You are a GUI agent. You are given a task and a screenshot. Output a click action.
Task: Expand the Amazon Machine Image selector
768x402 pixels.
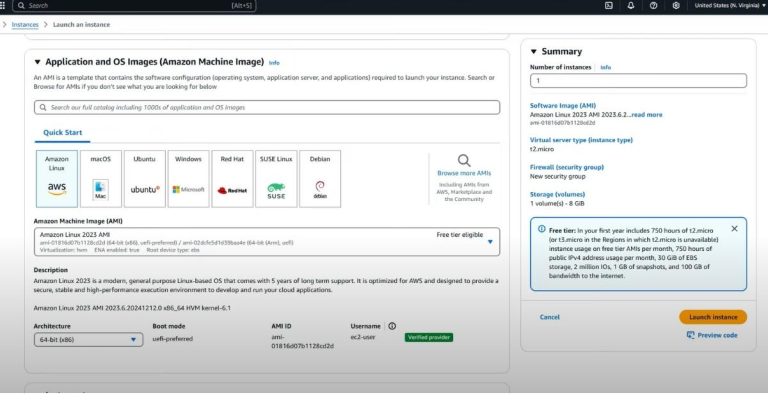(490, 241)
